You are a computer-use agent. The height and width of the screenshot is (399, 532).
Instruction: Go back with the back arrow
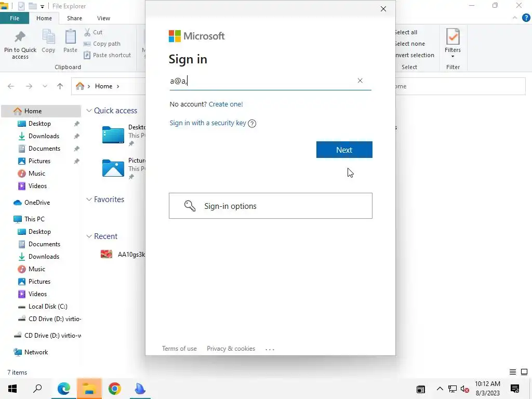tap(11, 86)
